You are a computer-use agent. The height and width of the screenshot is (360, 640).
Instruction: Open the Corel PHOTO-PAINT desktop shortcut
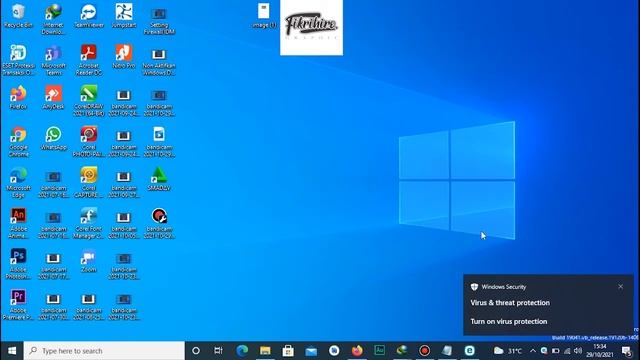pyautogui.click(x=89, y=142)
